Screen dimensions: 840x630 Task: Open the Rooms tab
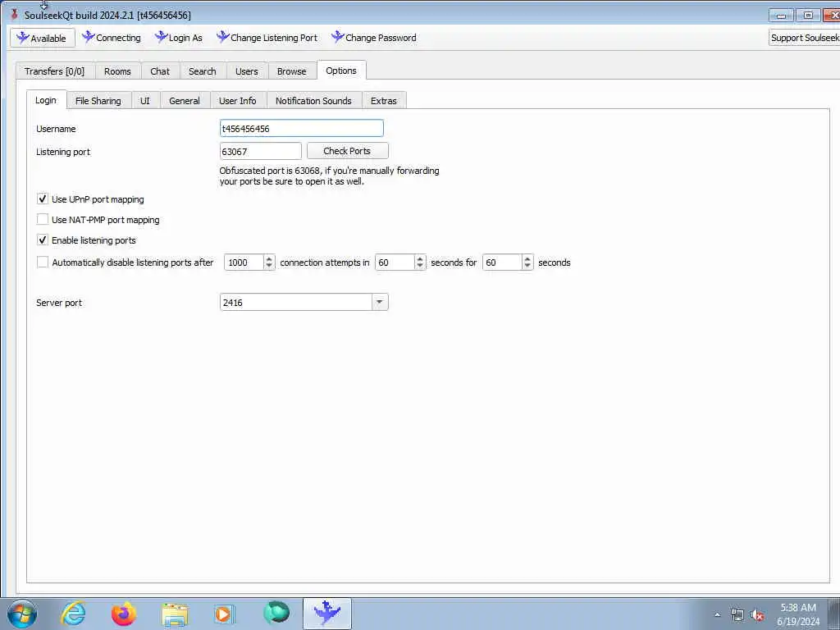117,71
